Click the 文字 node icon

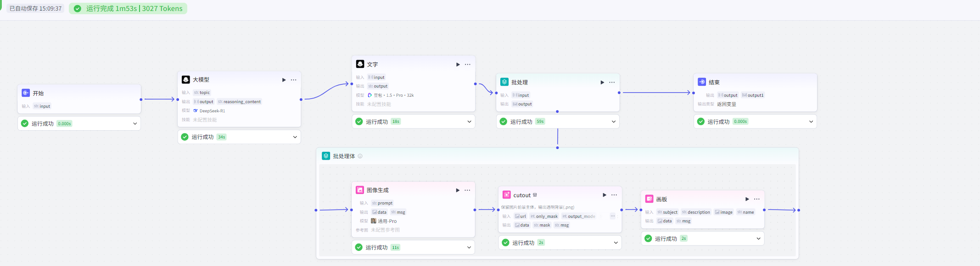point(360,64)
